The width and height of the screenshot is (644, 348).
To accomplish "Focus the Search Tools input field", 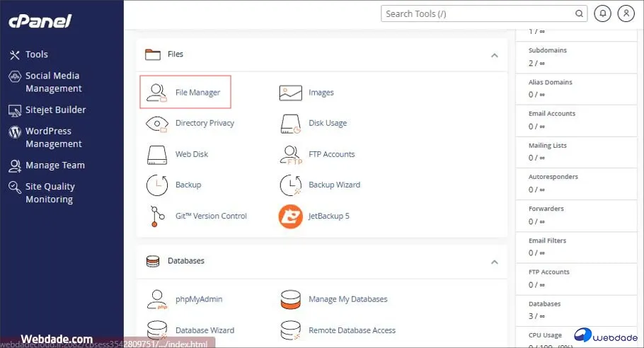I will 478,13.
